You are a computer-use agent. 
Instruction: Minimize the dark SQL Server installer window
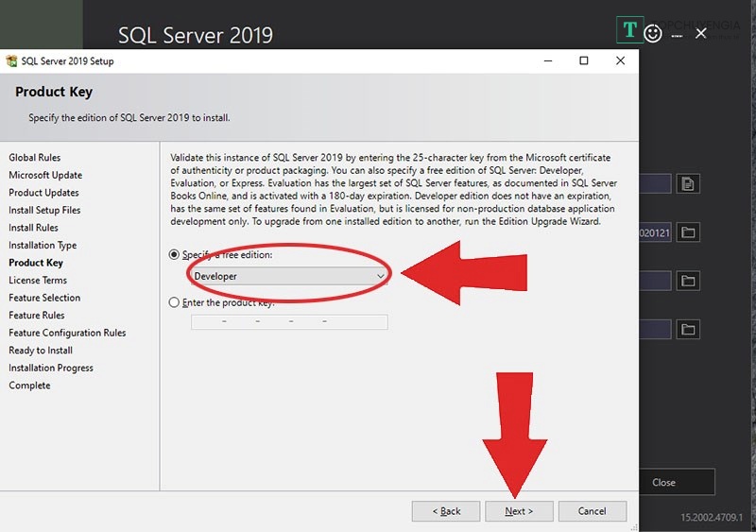coord(677,34)
